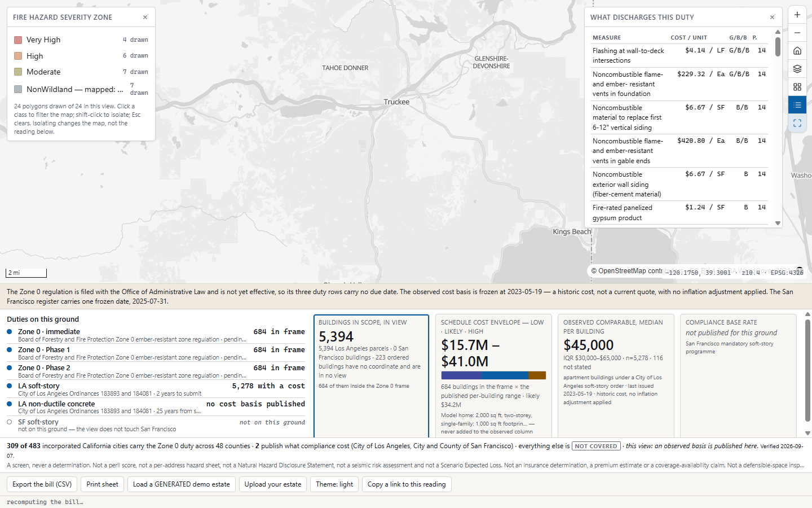Click the NonWildland legend swatch
812x508 pixels.
[18, 89]
